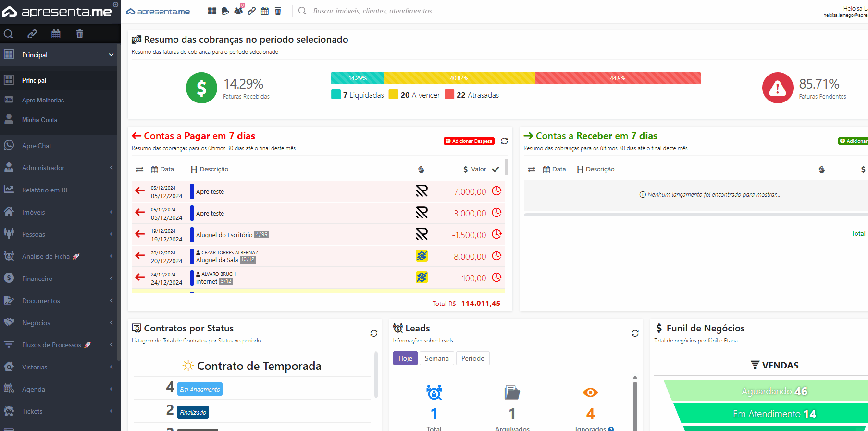Click the sidebar search magnifier icon

pyautogui.click(x=8, y=34)
